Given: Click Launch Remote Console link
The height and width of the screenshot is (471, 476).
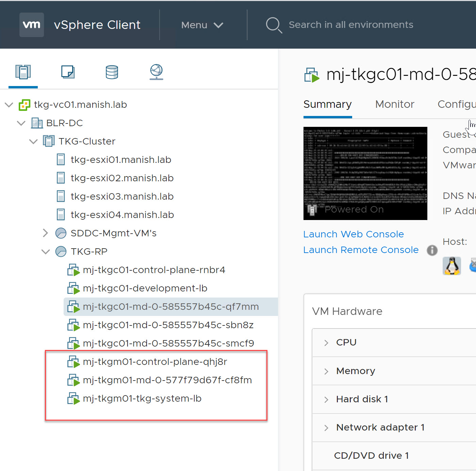Looking at the screenshot, I should click(361, 250).
